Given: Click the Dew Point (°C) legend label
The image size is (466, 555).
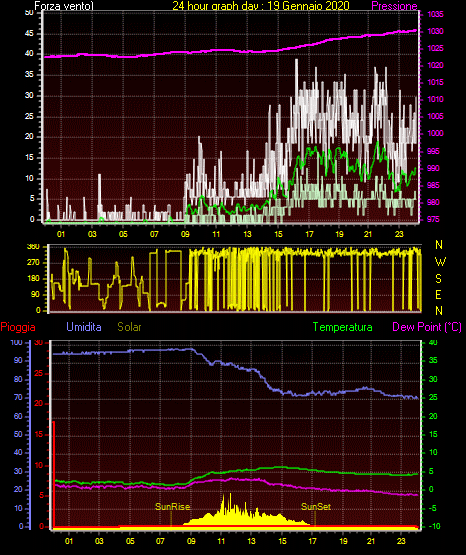Looking at the screenshot, I should (427, 327).
